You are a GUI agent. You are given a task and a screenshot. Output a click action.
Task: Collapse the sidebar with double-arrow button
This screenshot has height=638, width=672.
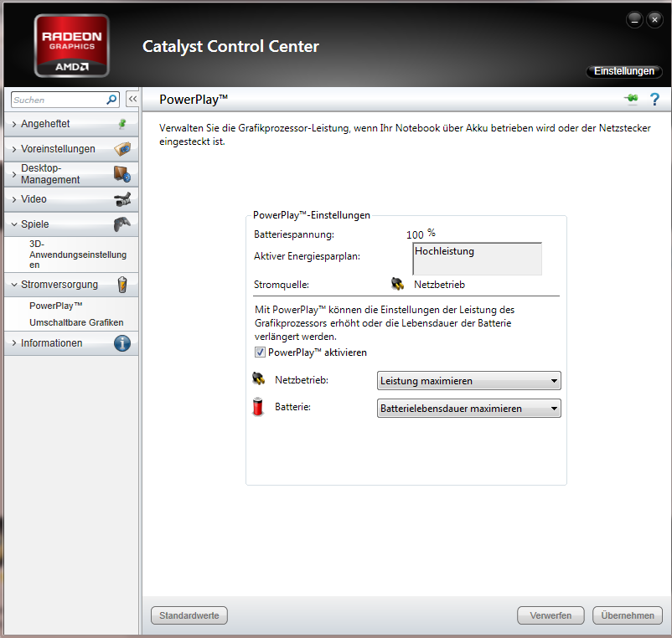tap(132, 100)
